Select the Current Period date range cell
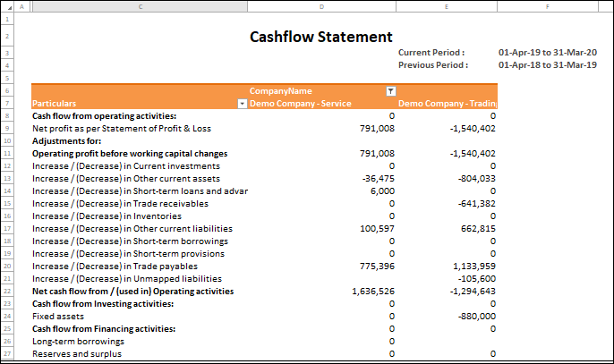The width and height of the screenshot is (614, 364). coord(547,53)
